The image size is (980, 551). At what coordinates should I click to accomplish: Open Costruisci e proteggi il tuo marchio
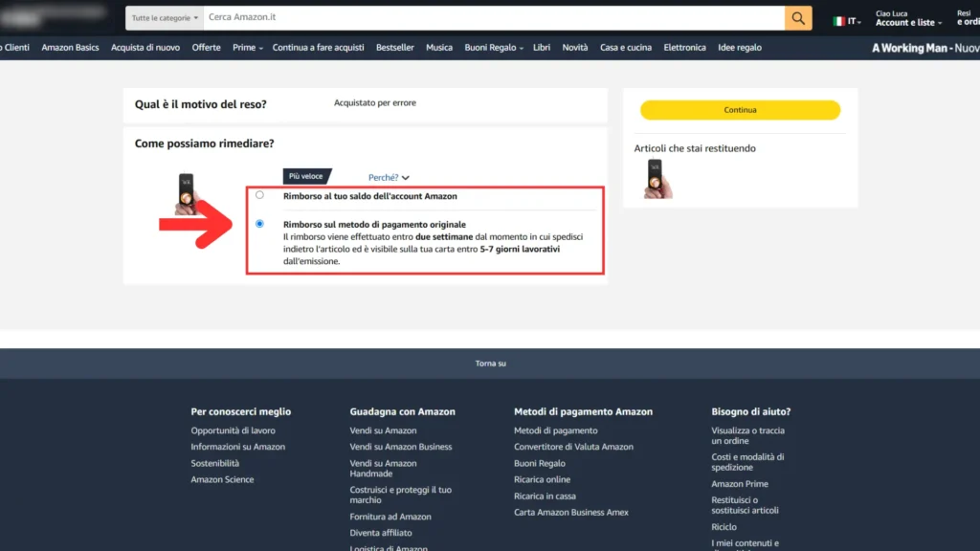tap(401, 495)
